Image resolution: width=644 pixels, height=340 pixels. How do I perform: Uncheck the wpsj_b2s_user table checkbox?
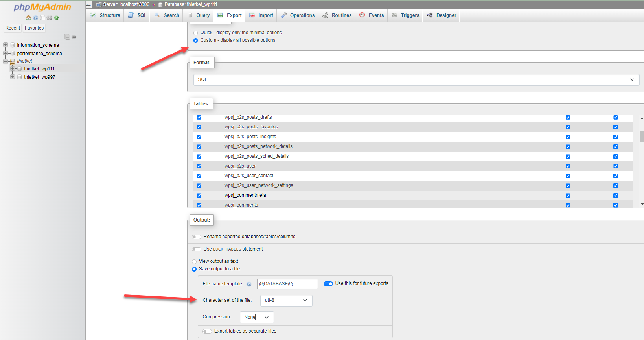click(199, 166)
